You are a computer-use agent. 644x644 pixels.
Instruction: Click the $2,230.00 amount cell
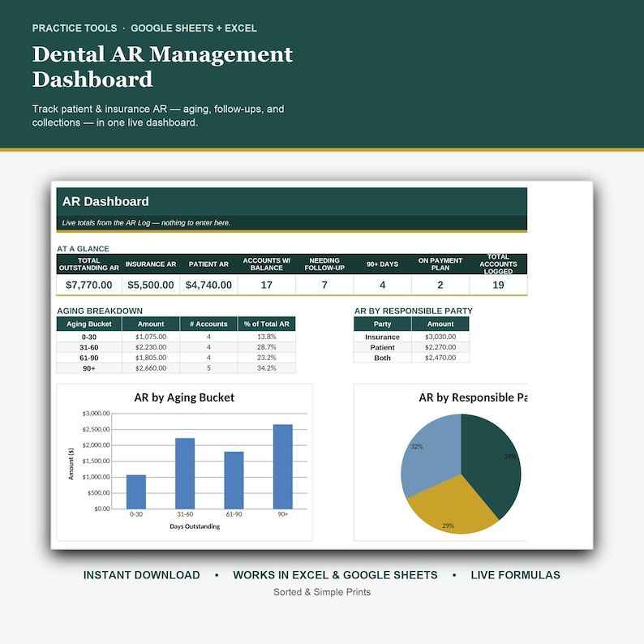(x=151, y=347)
